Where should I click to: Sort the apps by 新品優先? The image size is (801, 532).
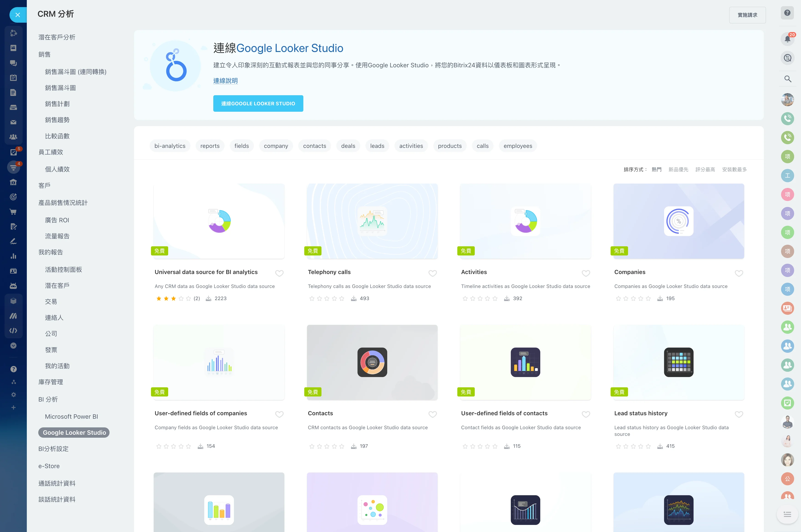tap(678, 169)
